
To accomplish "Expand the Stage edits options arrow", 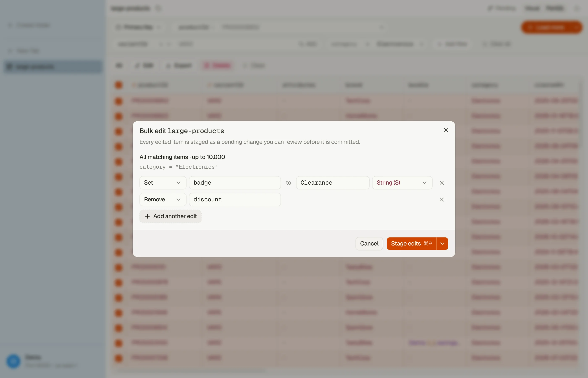I will pos(442,243).
